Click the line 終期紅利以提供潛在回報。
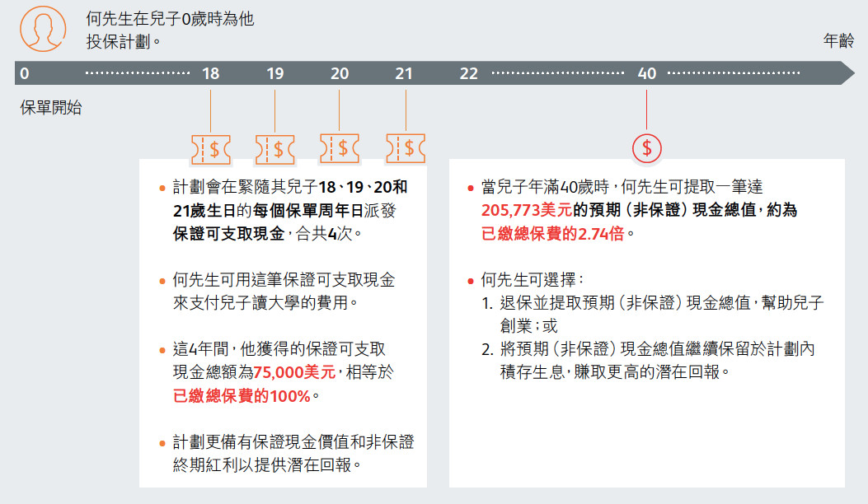The image size is (868, 504). pyautogui.click(x=267, y=464)
